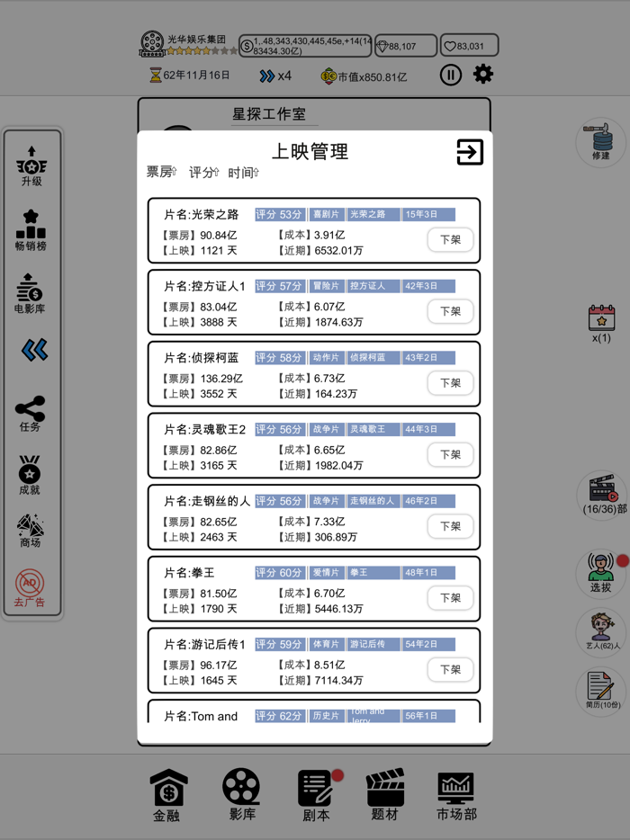Open the 简历(10份) resumes icon
Screen dimensions: 630x840
pos(602,691)
